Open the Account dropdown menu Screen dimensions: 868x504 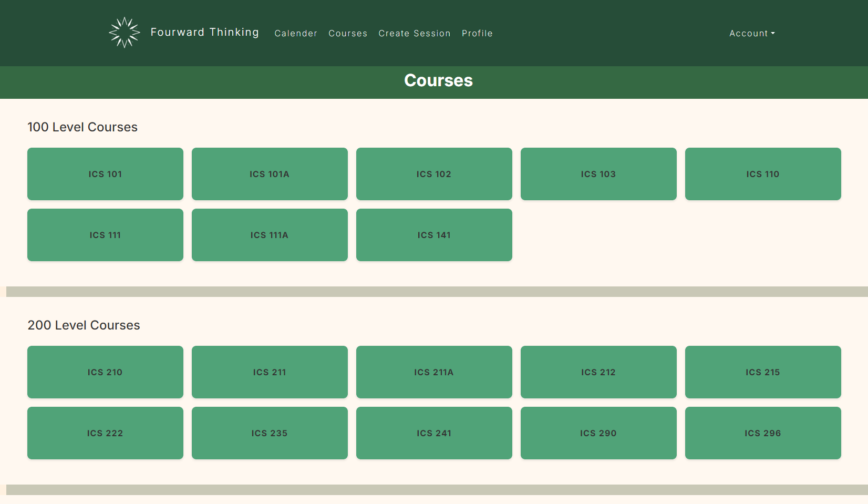point(751,33)
